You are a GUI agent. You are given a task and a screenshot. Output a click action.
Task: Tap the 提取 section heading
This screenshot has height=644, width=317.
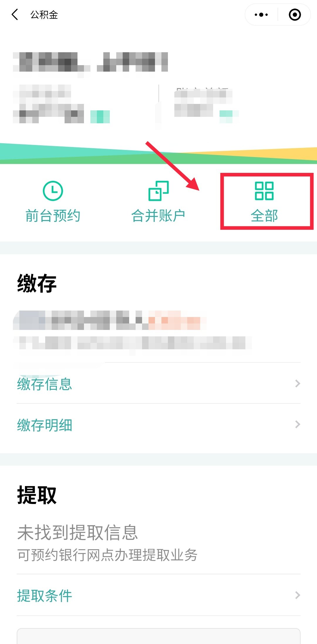click(37, 495)
